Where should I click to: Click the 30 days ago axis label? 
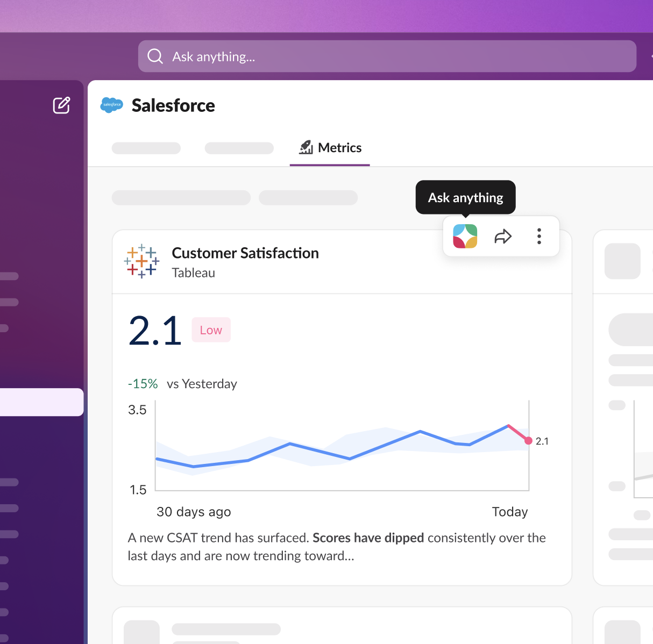click(194, 512)
